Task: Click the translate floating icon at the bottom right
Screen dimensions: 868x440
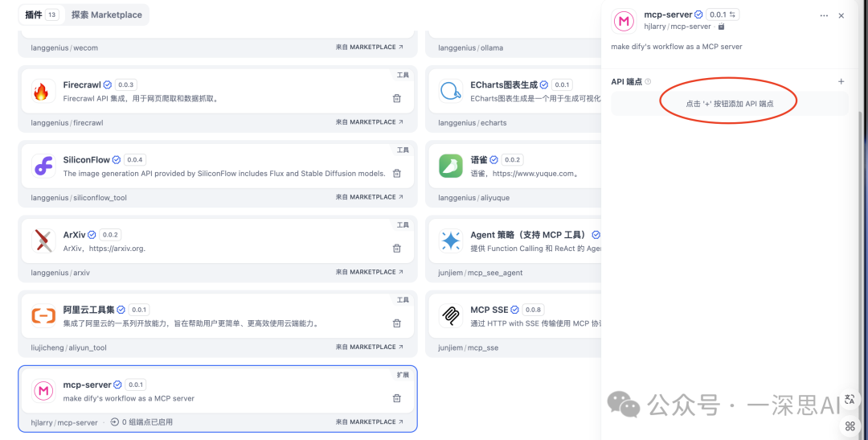Action: click(850, 400)
